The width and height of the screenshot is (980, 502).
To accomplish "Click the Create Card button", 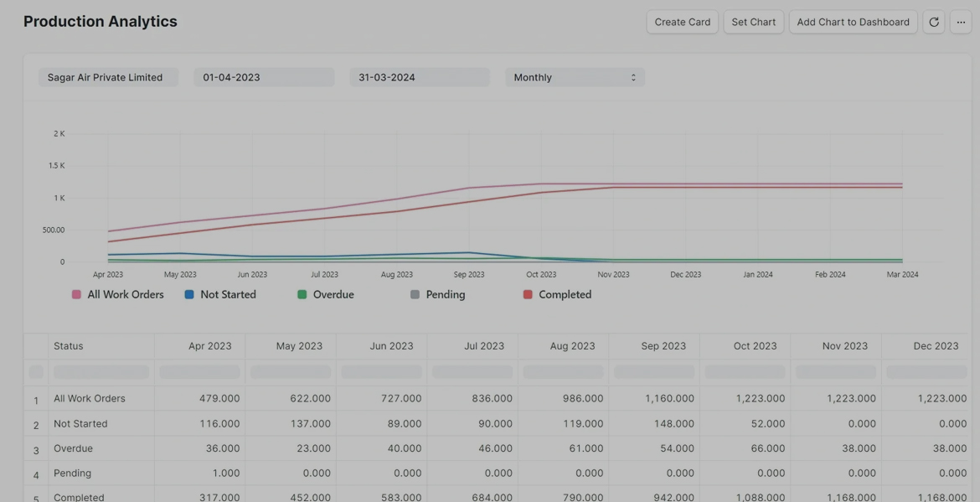I will tap(682, 22).
